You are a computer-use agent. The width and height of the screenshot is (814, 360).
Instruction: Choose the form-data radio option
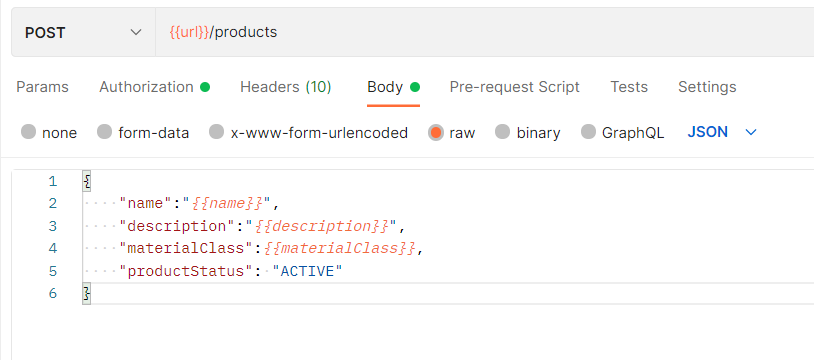pos(105,132)
